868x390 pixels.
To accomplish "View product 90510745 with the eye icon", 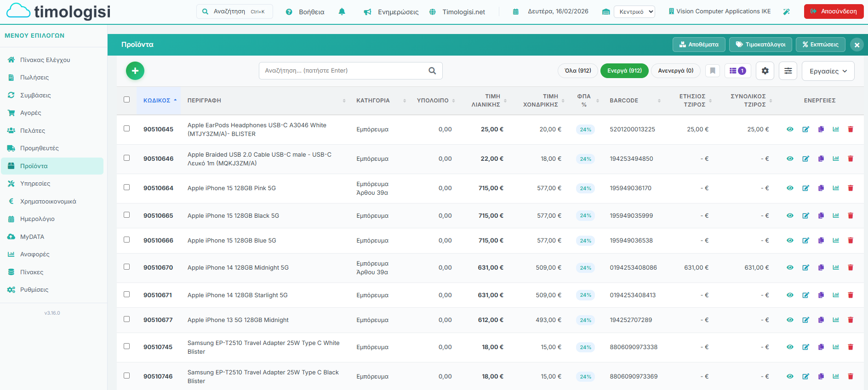I will (x=790, y=347).
